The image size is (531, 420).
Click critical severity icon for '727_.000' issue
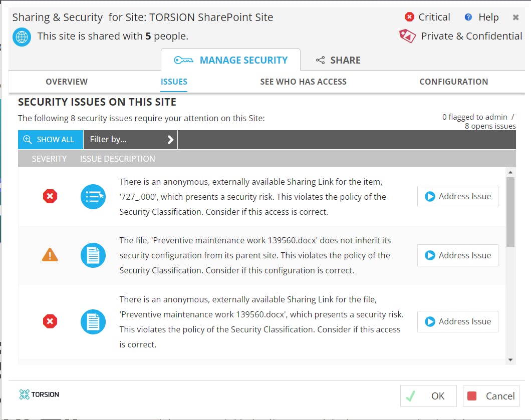[x=50, y=196]
